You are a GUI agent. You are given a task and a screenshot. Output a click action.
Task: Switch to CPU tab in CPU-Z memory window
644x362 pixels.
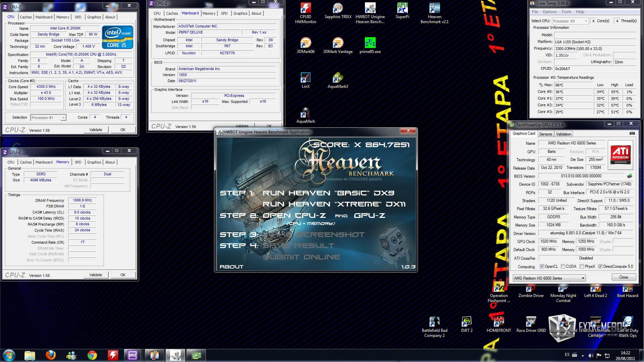coord(11,162)
